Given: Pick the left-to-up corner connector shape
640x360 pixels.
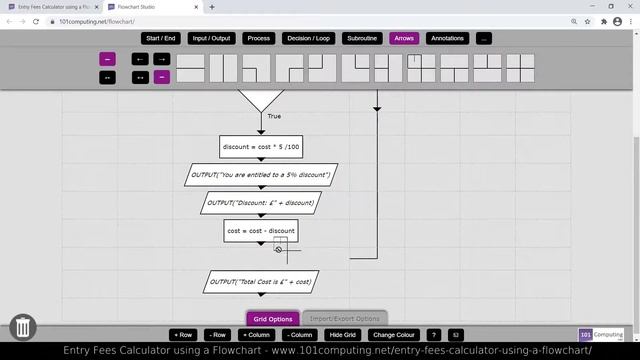Looking at the screenshot, I should point(322,69).
